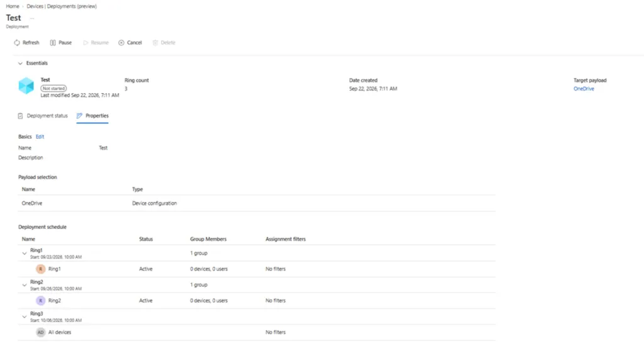
Task: Click Ring2 start date text
Action: pos(56,289)
